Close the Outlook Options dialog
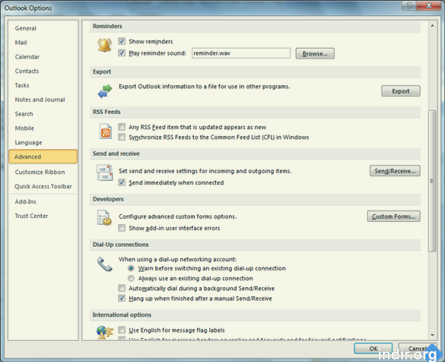The image size is (445, 362). point(429,5)
